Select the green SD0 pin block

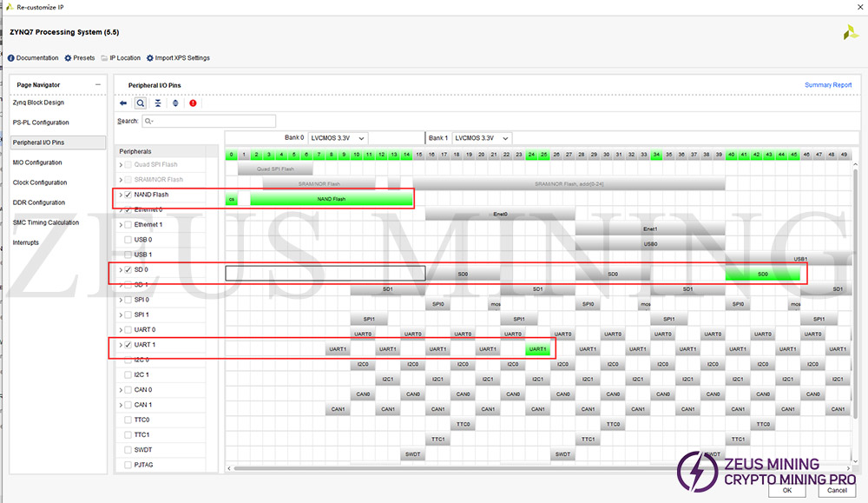coord(762,274)
